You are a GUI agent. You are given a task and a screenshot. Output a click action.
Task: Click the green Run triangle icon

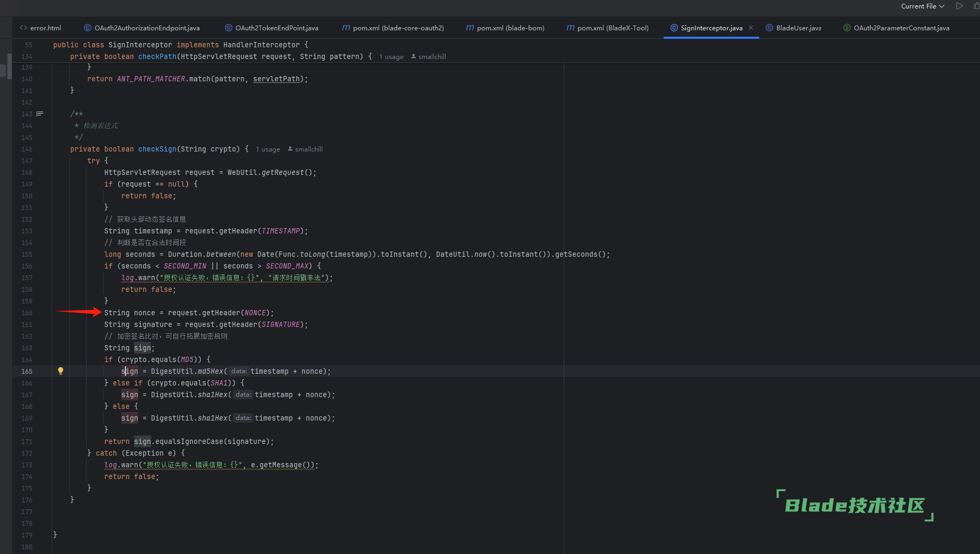tap(959, 6)
